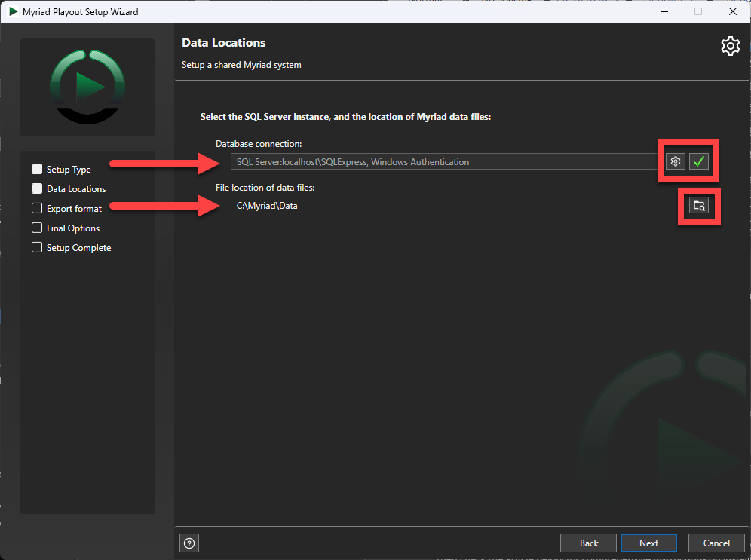Click the 'Database connection:' label
This screenshot has width=751, height=560.
[x=259, y=144]
